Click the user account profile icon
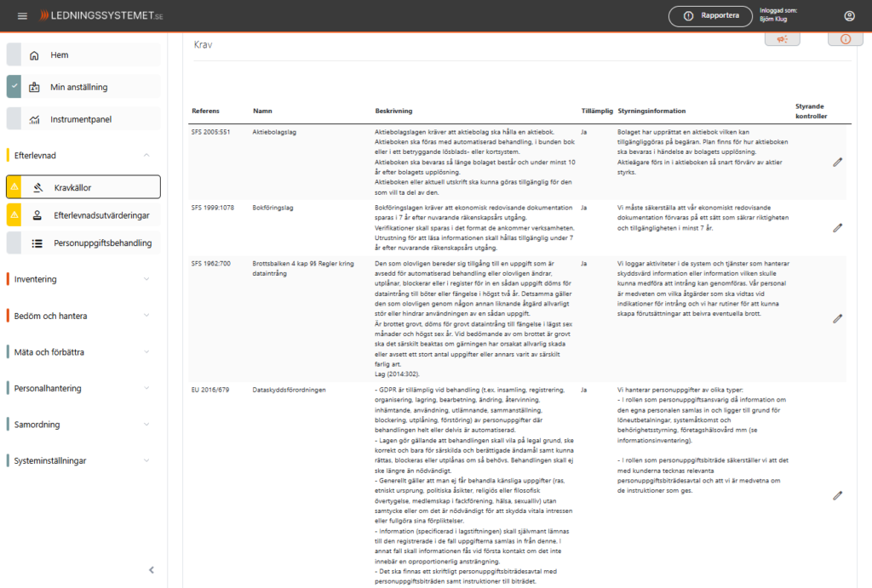The height and width of the screenshot is (588, 872). pyautogui.click(x=849, y=16)
